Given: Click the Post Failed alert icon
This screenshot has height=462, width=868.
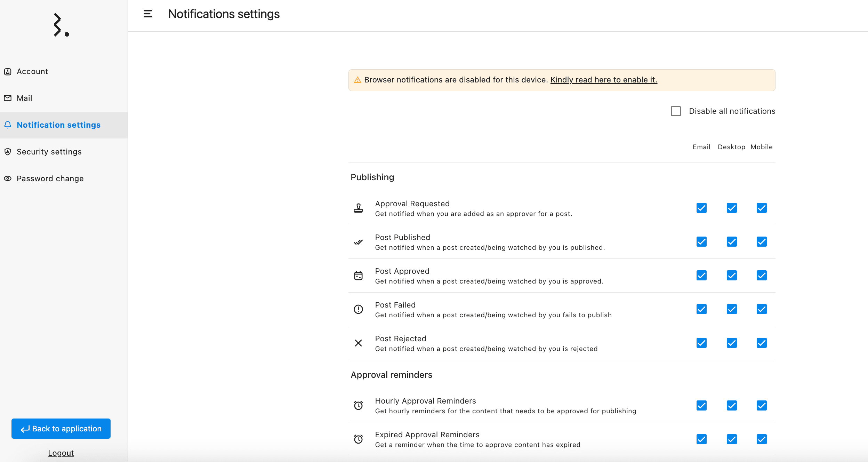Looking at the screenshot, I should tap(359, 309).
